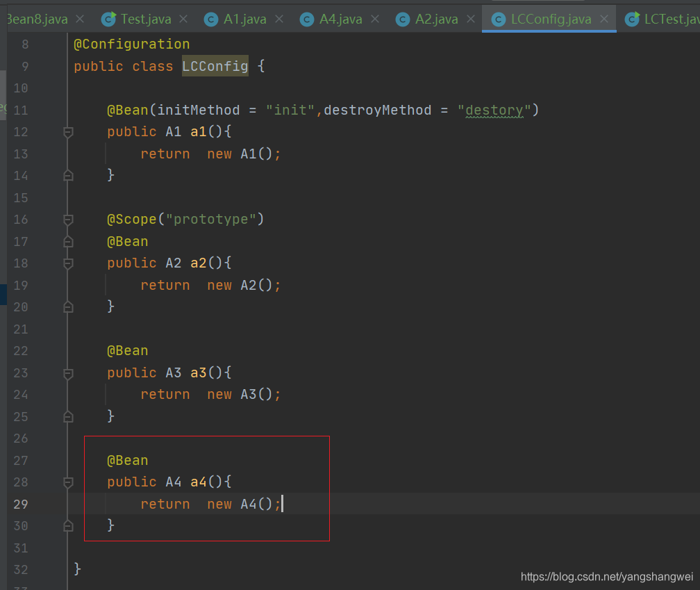The image size is (700, 590).
Task: Click the destroyMethod attribute name
Action: point(378,110)
